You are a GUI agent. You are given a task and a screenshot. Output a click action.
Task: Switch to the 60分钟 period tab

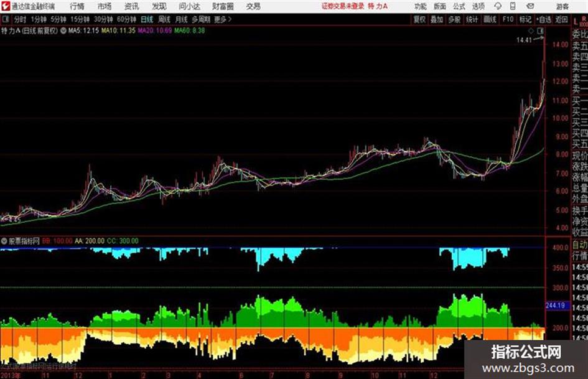127,19
